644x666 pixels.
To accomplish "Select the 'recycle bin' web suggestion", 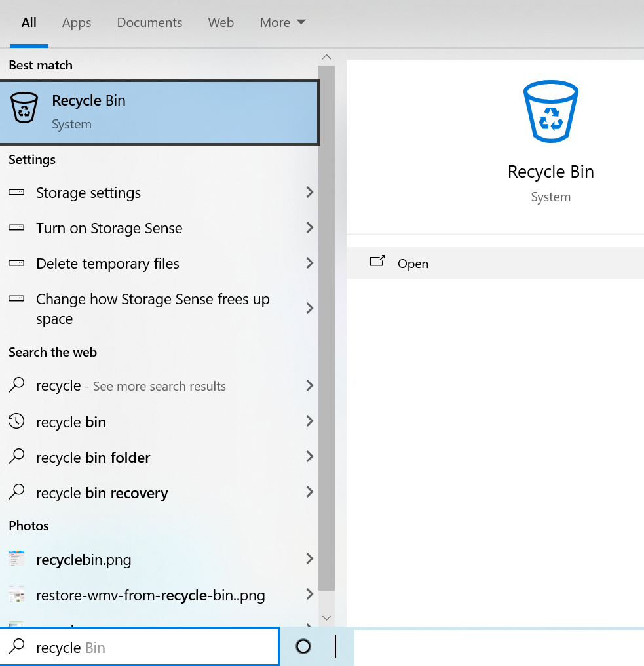I will pyautogui.click(x=159, y=421).
